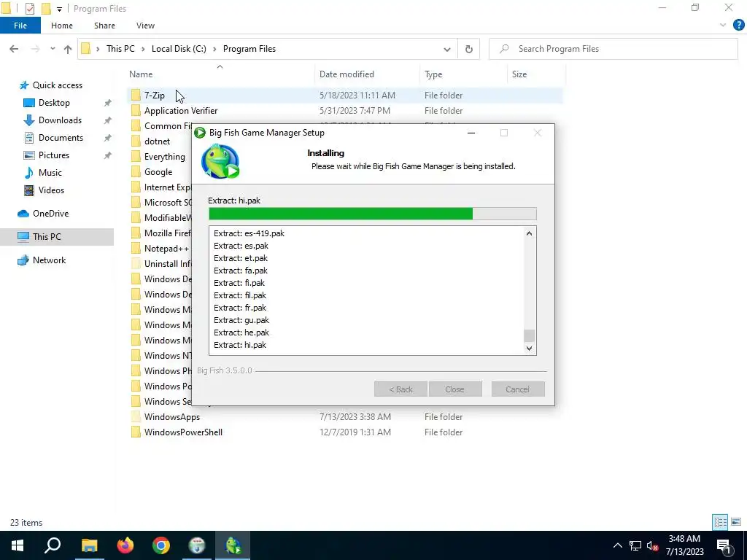Click the Big Fish fish logo

coord(220,162)
